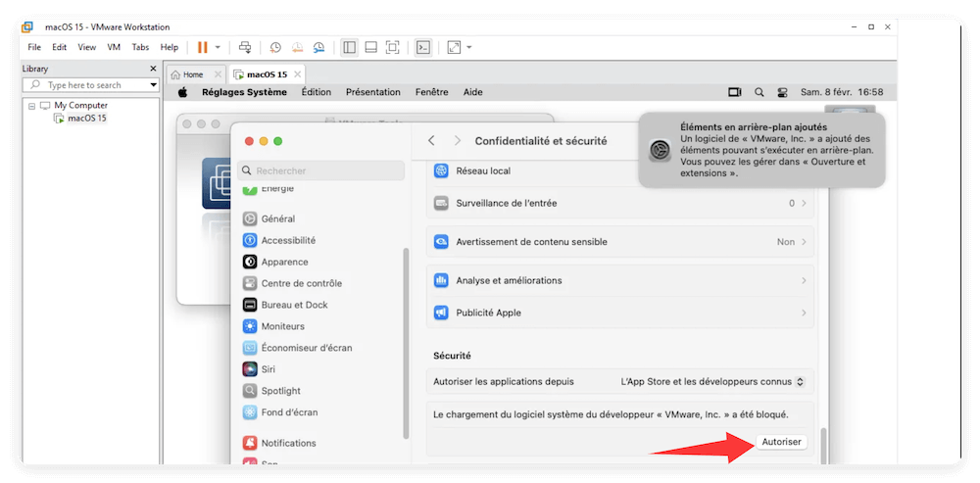The image size is (980, 483).
Task: Toggle the thumbnail bar view icon
Action: click(x=370, y=47)
